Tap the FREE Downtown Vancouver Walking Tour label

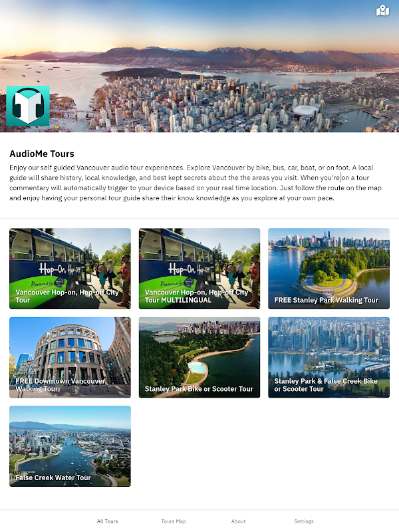[61, 385]
